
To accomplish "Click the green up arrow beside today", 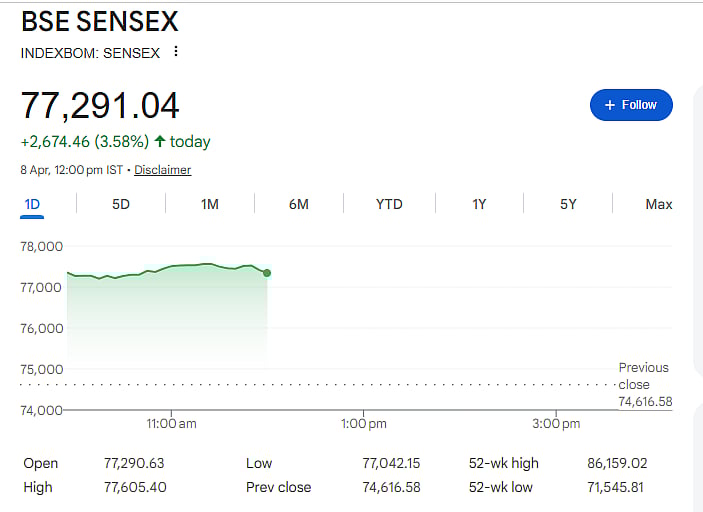I will 160,142.
